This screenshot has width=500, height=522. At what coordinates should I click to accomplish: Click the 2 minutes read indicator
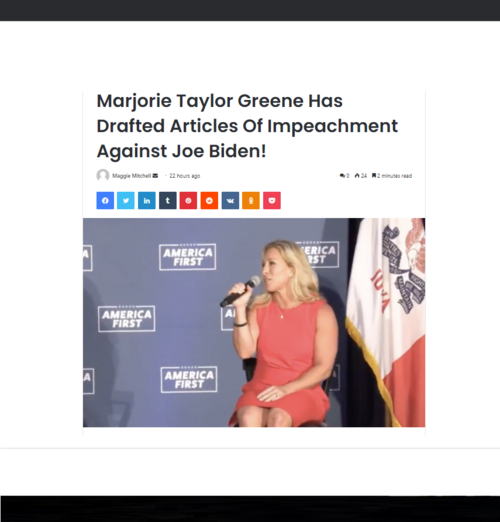coord(392,176)
